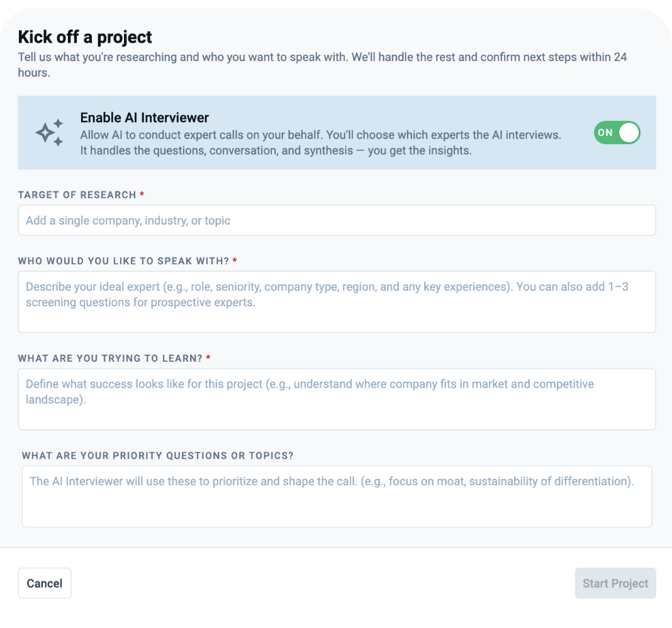This screenshot has height=628, width=672.
Task: Turn off the Enable AI Interviewer toggle
Action: click(617, 133)
